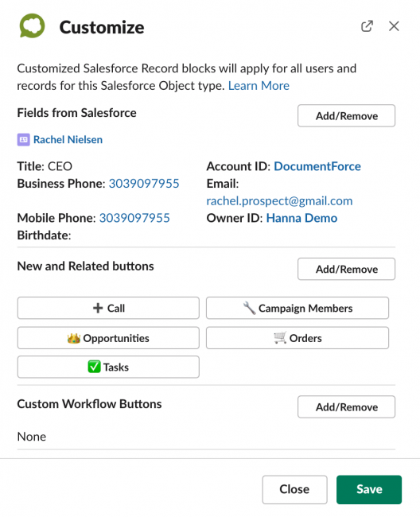
Task: Open Rachel Nielsen record link
Action: pos(68,139)
